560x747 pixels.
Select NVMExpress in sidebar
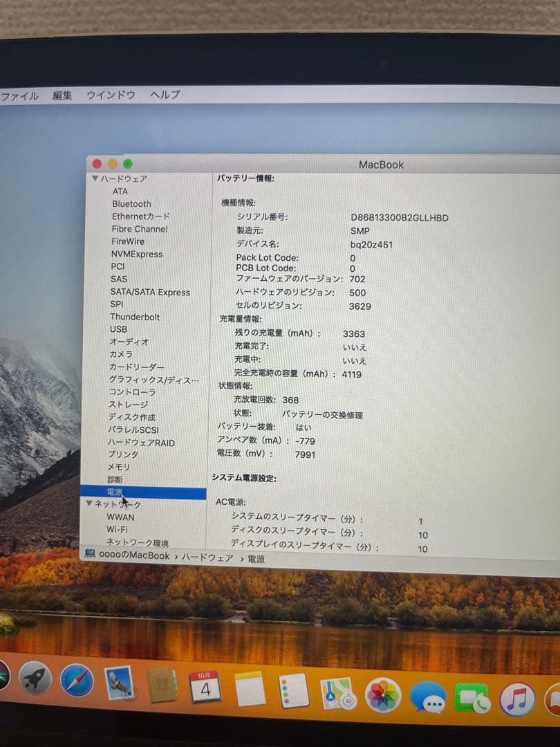(x=137, y=254)
